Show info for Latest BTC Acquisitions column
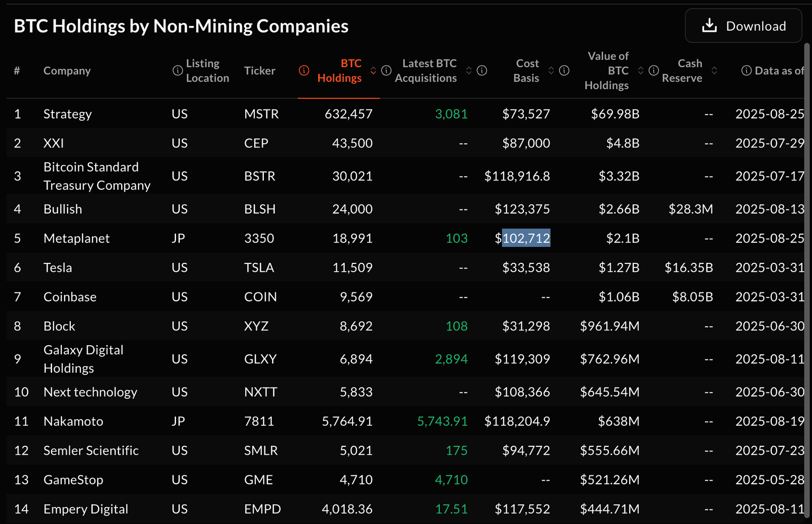Screen dimensions: 812x524 [x=386, y=71]
